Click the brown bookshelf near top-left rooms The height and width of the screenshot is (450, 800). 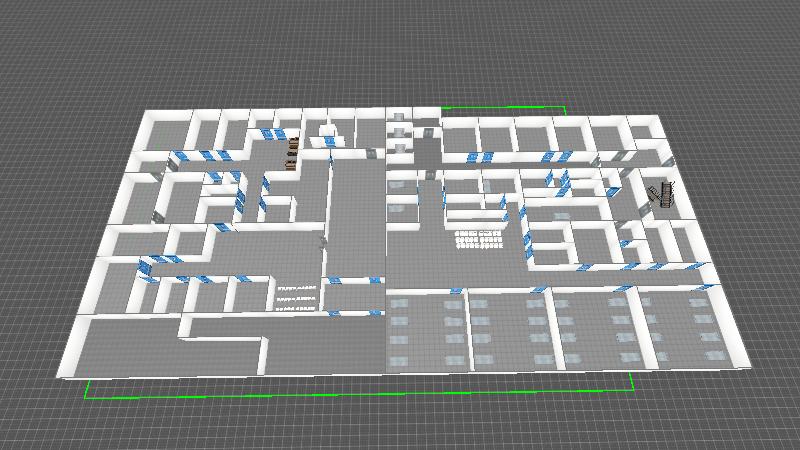292,154
